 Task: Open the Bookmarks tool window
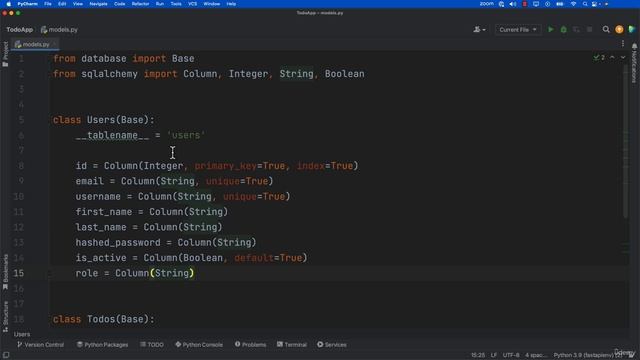point(5,271)
